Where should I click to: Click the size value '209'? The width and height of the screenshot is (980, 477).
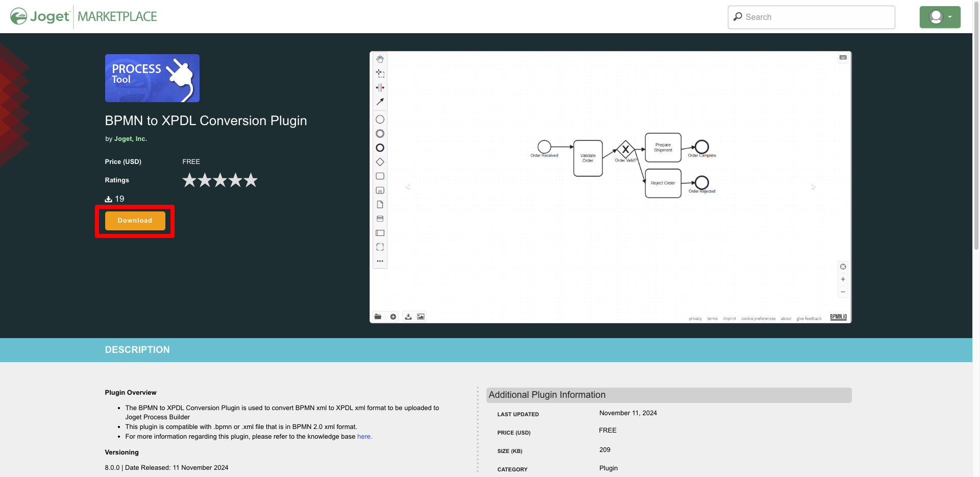[605, 450]
